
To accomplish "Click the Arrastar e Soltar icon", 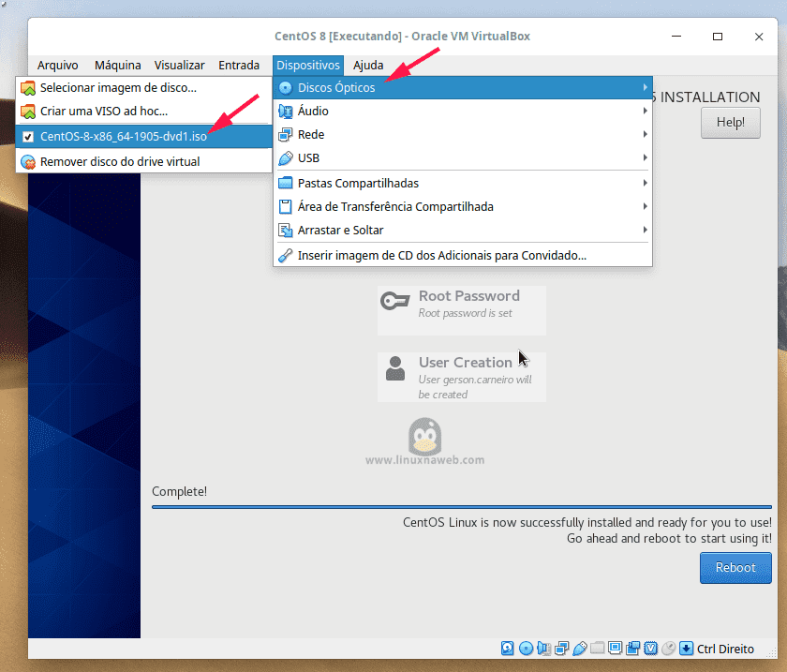I will [x=285, y=230].
